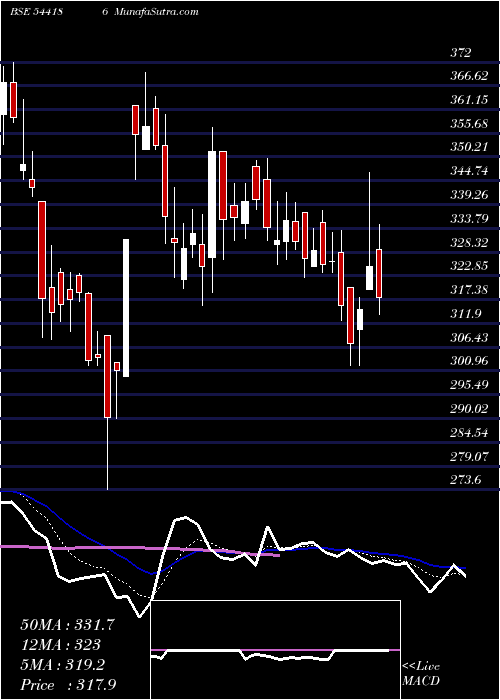Viewport: 500px width, 700px height.
Task: Click the 366.62 price axis label
Action: (x=469, y=76)
